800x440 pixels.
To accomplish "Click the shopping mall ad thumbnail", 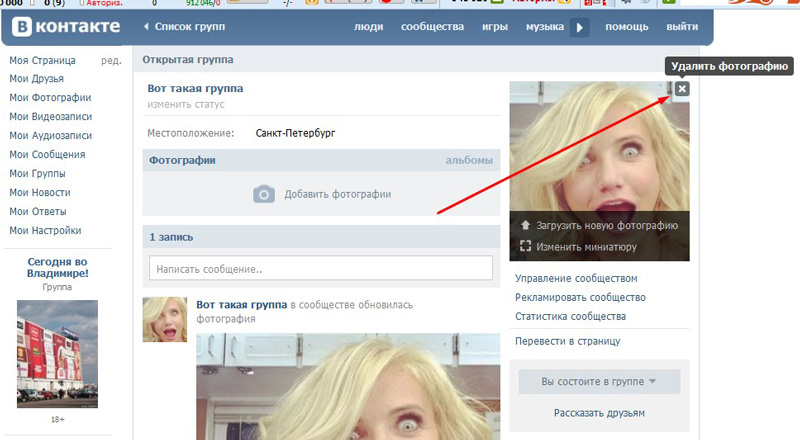I will pos(57,354).
